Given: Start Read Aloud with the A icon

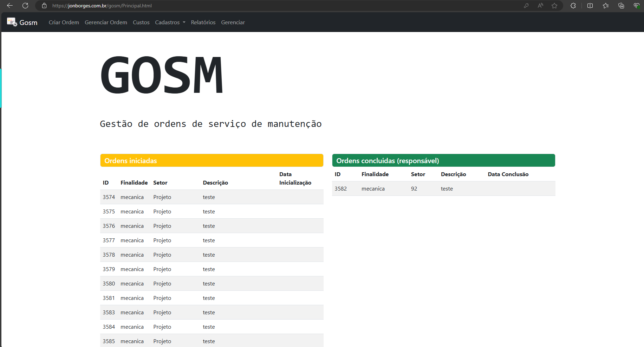Looking at the screenshot, I should coord(540,6).
